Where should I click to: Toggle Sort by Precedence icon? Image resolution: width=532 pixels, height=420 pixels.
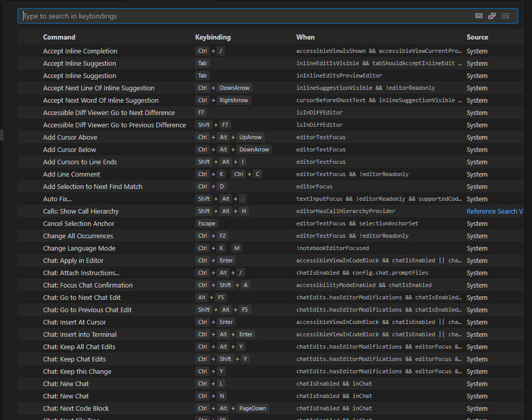coord(492,16)
